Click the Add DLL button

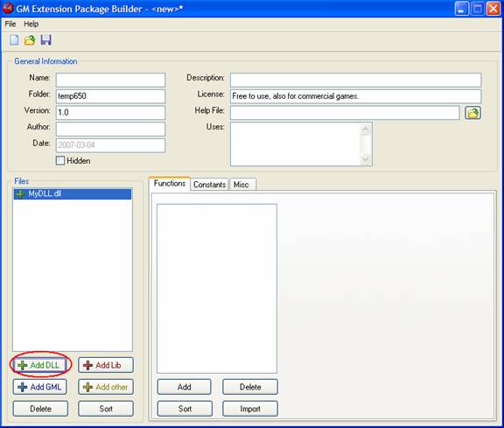[x=40, y=365]
